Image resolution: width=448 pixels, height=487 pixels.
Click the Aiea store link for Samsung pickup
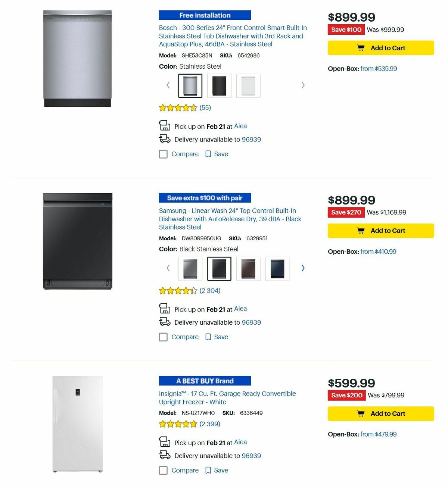point(240,309)
